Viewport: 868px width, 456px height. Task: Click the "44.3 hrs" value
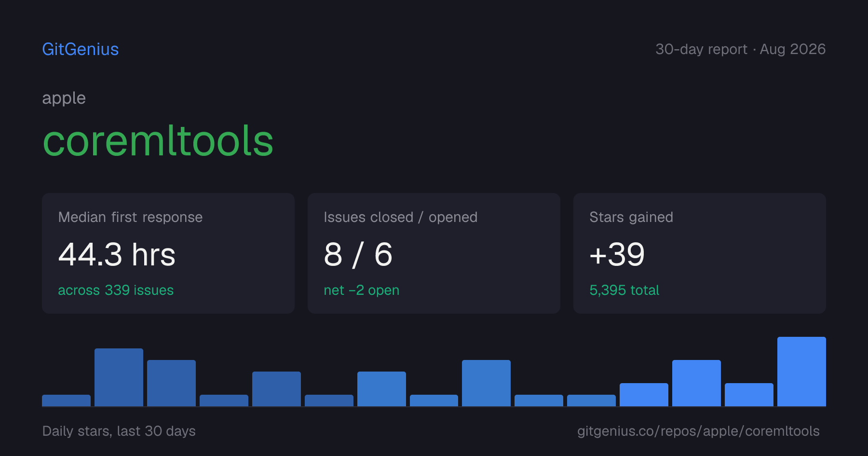click(x=117, y=254)
